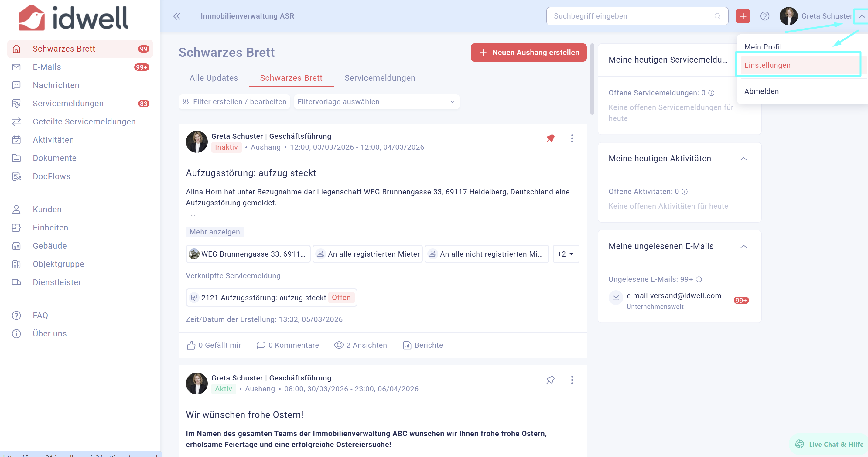Click the red plus quick-create icon
This screenshot has width=868, height=457.
743,16
